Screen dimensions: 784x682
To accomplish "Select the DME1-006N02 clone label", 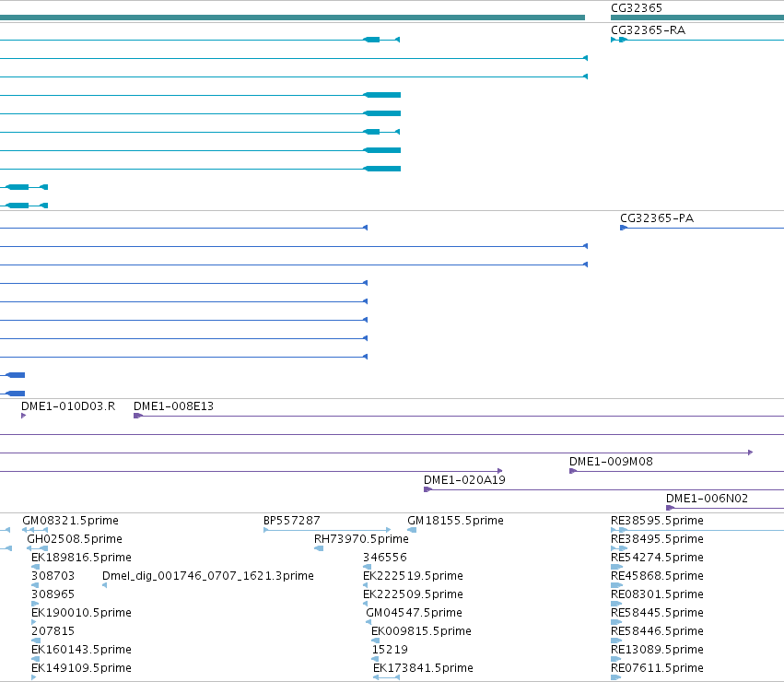I will coord(707,499).
